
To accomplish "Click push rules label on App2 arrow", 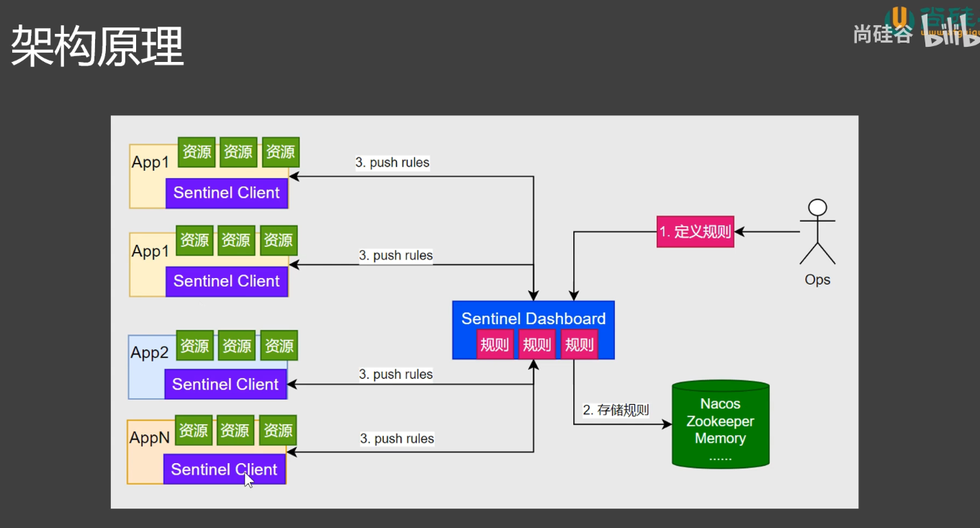I will coord(396,375).
